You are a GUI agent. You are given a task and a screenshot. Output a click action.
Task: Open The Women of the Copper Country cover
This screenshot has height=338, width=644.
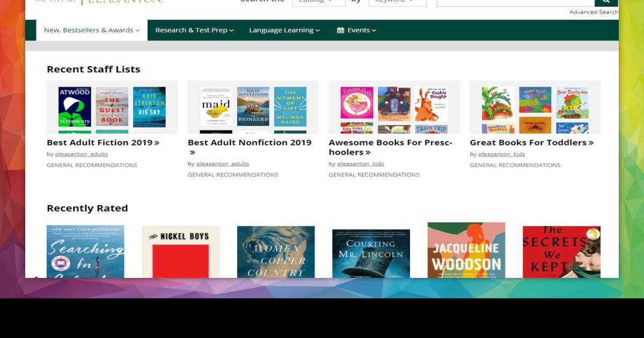pyautogui.click(x=276, y=252)
